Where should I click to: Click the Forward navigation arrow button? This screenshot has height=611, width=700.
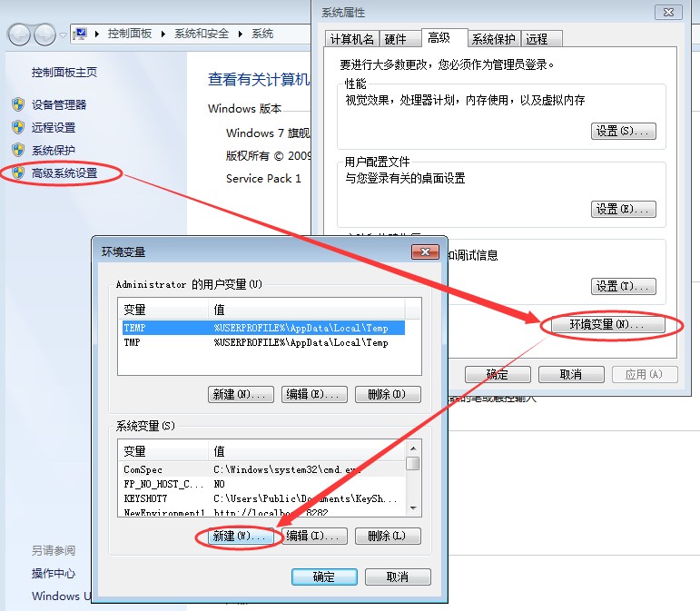tap(45, 34)
